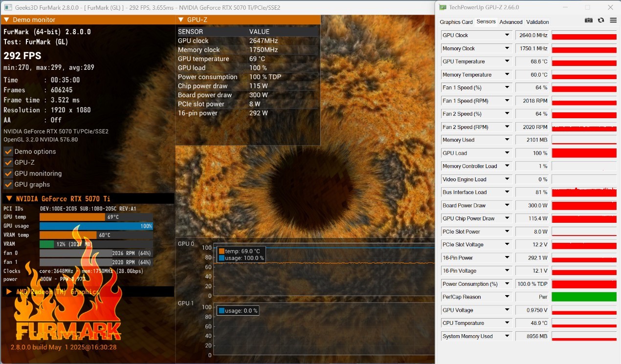
Task: Open the System Memory Used dropdown
Action: (x=507, y=336)
